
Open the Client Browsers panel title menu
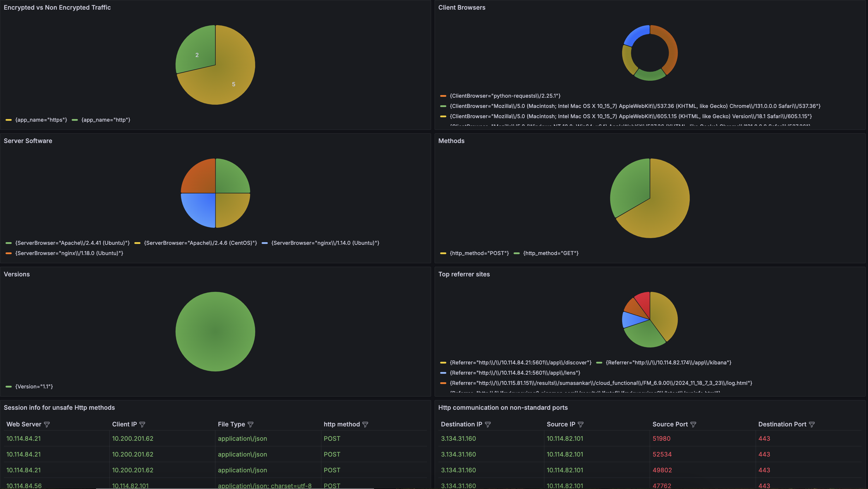coord(462,7)
